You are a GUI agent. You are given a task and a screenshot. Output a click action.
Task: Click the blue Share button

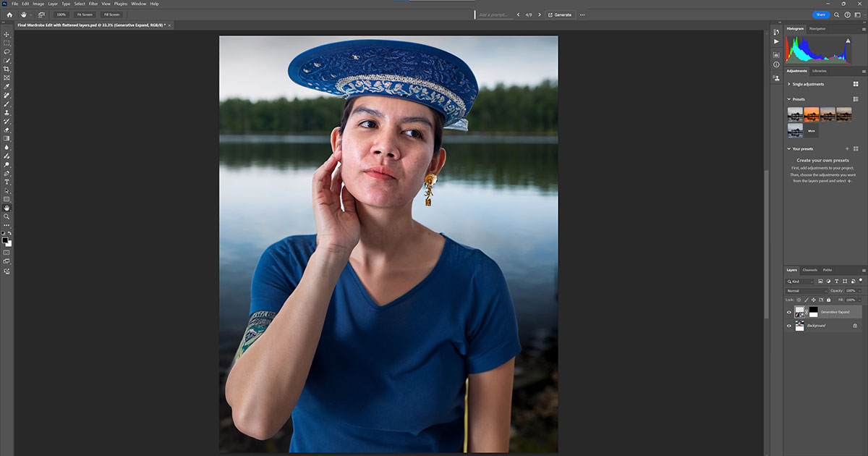(820, 14)
